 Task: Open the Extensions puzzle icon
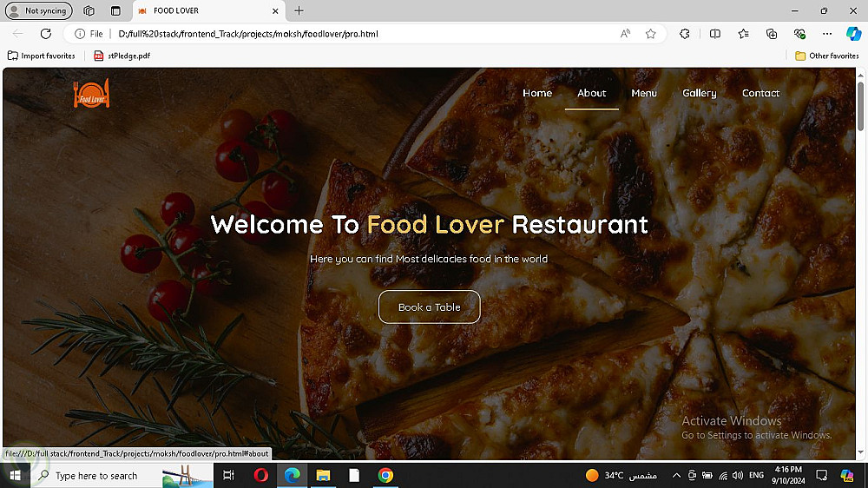click(x=685, y=34)
